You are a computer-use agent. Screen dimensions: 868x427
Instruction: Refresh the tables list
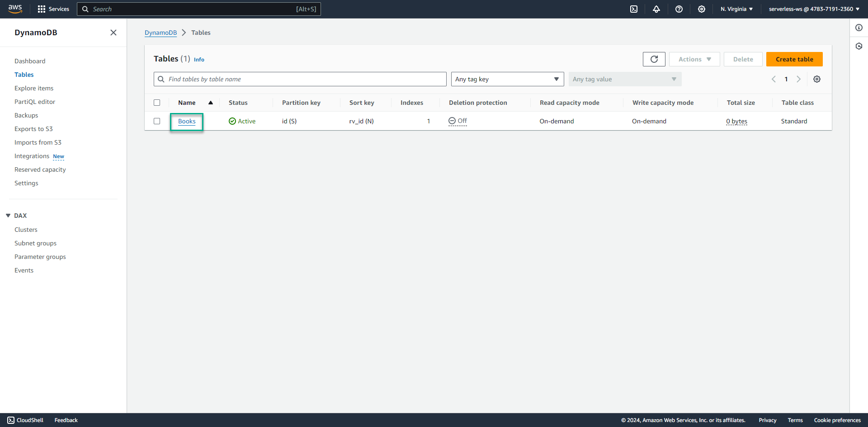654,59
